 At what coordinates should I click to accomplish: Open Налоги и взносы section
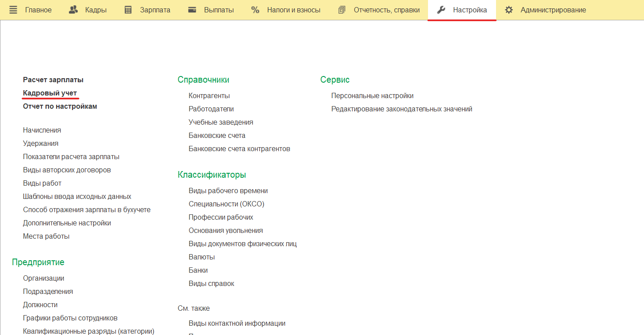tap(294, 10)
